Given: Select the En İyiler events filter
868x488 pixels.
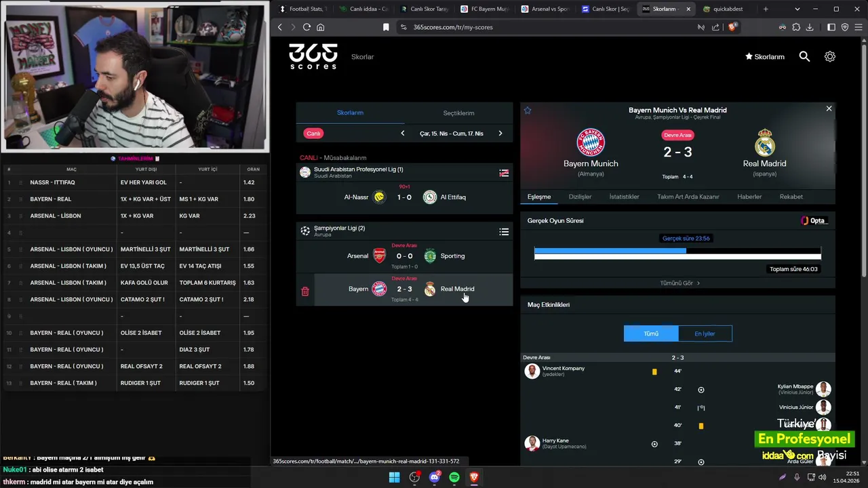Looking at the screenshot, I should [x=705, y=333].
